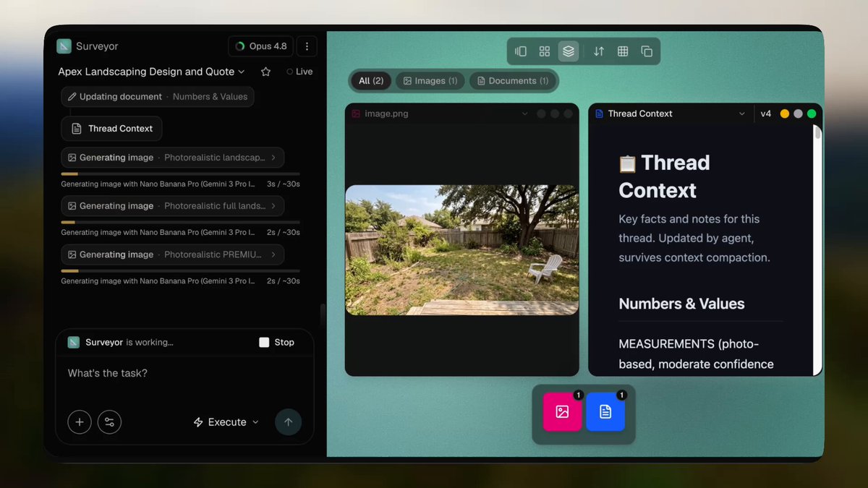Click the three-dot more options menu
The width and height of the screenshot is (868, 488).
(307, 46)
